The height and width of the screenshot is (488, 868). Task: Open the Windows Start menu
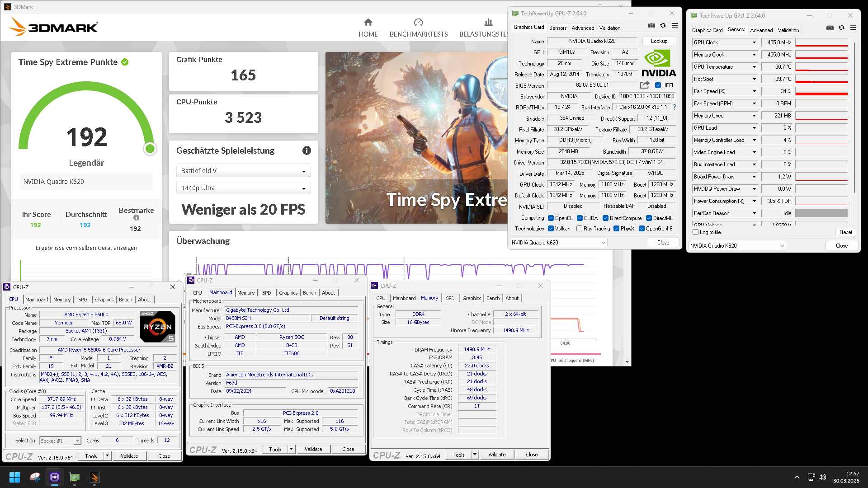(14, 477)
